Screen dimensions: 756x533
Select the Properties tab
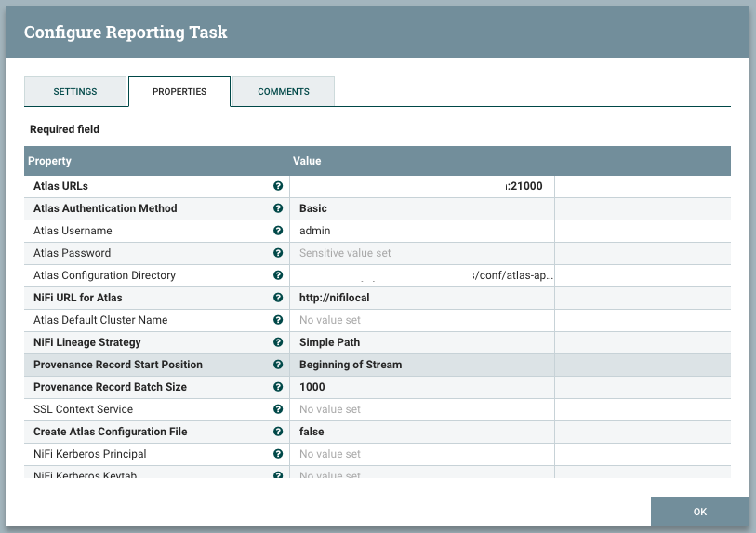179,92
